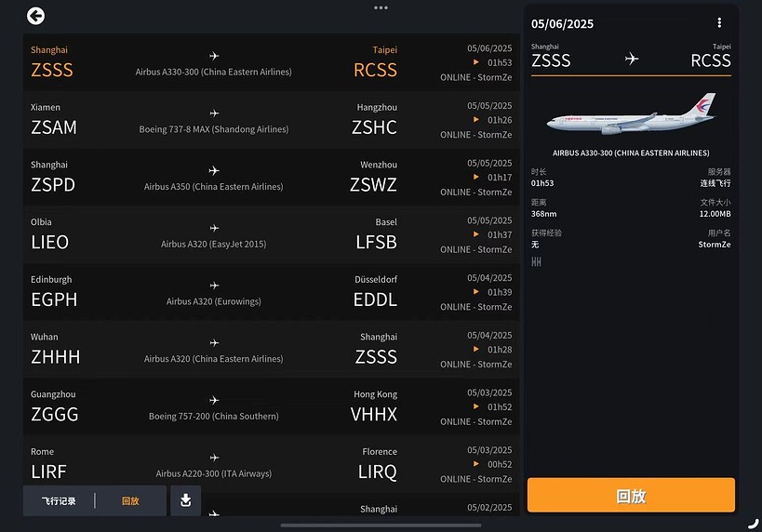
Task: Click the airplane icon in the ZSPD–ZSWZ row
Action: [x=214, y=170]
